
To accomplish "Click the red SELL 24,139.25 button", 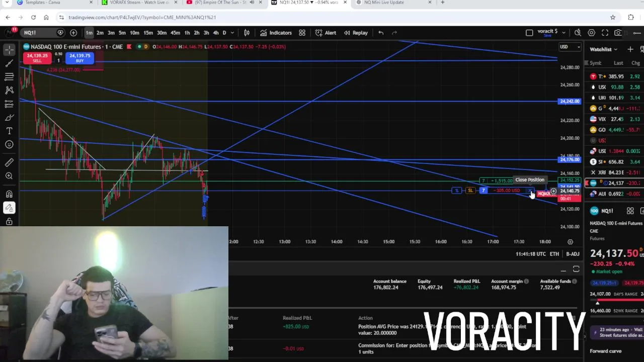I will [37, 58].
